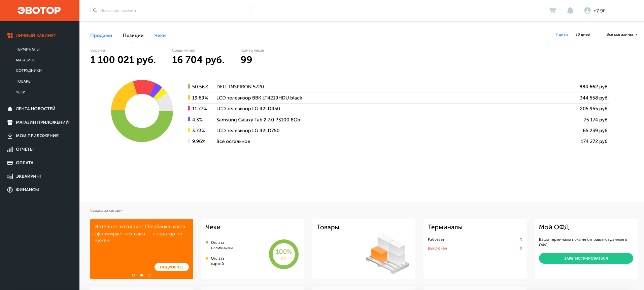
Task: Collapse the Личный кабинет menu section
Action: tap(36, 35)
